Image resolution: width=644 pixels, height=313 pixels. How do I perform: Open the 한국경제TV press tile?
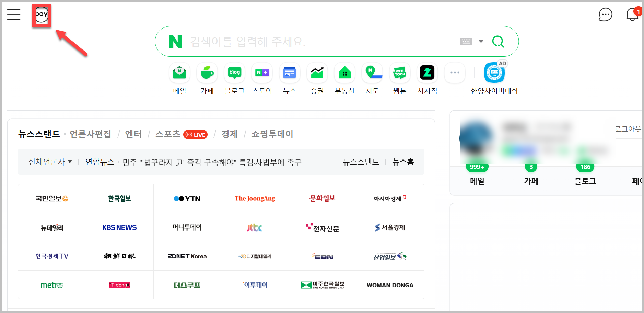click(x=52, y=256)
